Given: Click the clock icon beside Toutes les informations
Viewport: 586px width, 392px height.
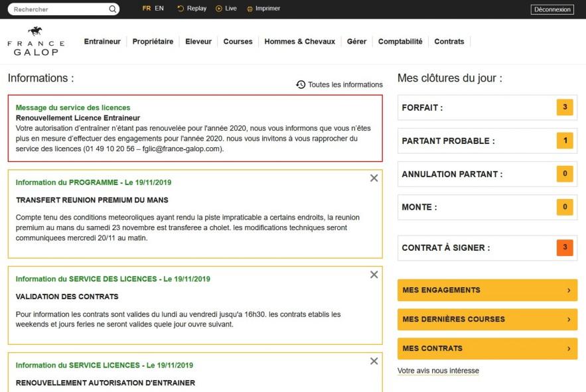Looking at the screenshot, I should 301,85.
